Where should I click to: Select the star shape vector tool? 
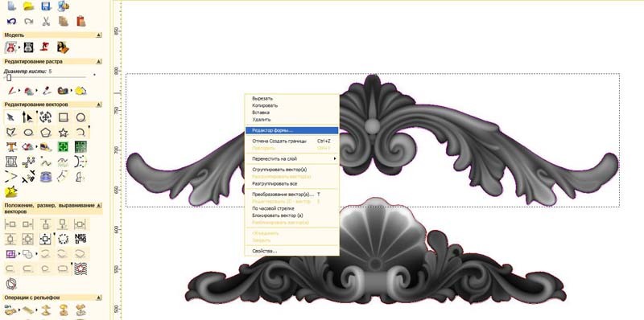point(63,133)
